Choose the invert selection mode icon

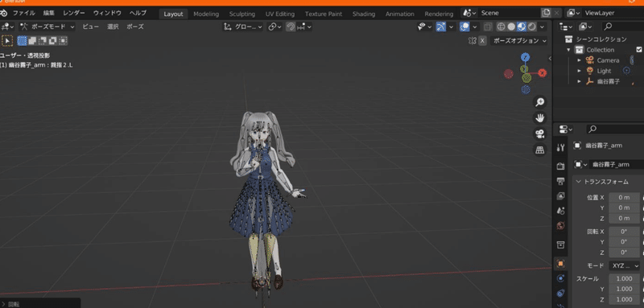pos(53,40)
